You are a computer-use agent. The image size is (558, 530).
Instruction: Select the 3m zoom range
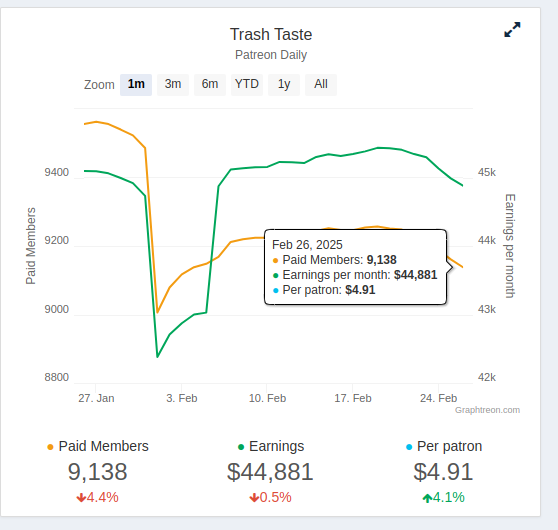tap(173, 84)
